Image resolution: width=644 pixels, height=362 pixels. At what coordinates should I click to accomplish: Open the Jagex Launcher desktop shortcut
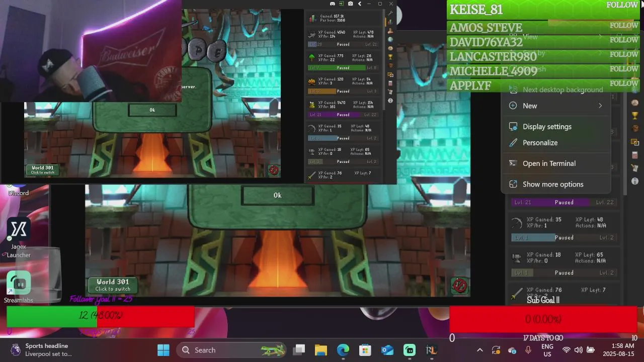point(19,238)
